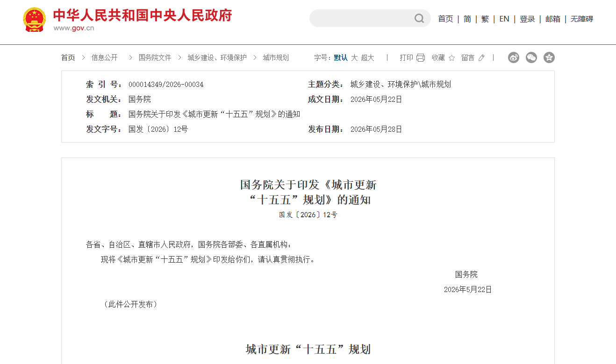Open 无障碍 accessibility mode
This screenshot has height=364, width=616.
582,19
